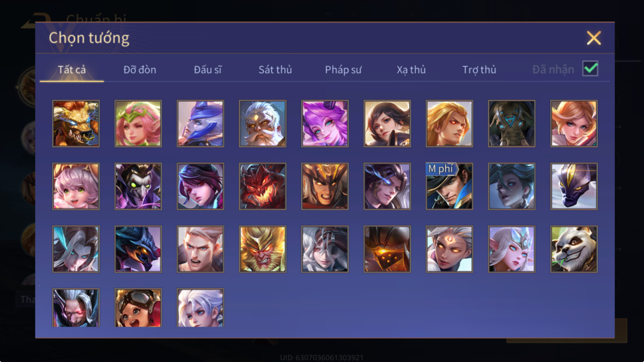The height and width of the screenshot is (362, 644).
Task: Toggle the 'Đã nhận' checkbox
Action: click(590, 69)
